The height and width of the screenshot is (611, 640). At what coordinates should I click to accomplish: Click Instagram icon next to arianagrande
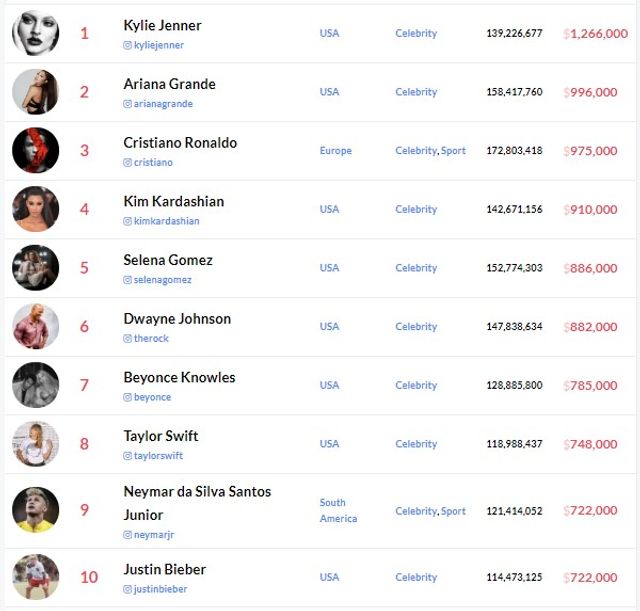pyautogui.click(x=128, y=104)
